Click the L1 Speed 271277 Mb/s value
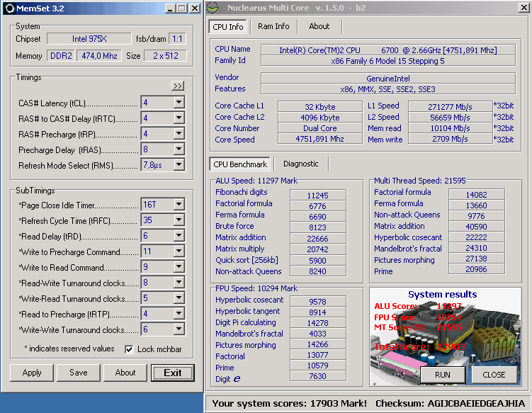Image resolution: width=532 pixels, height=413 pixels. [x=450, y=107]
